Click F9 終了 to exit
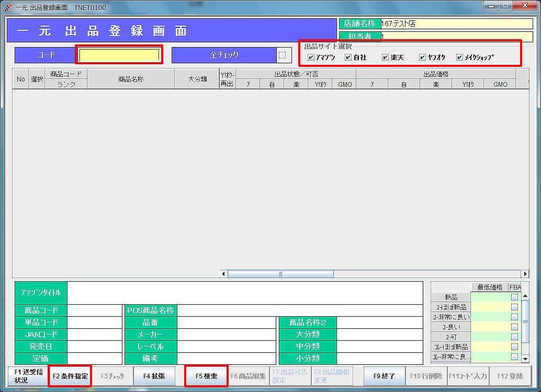 click(384, 376)
